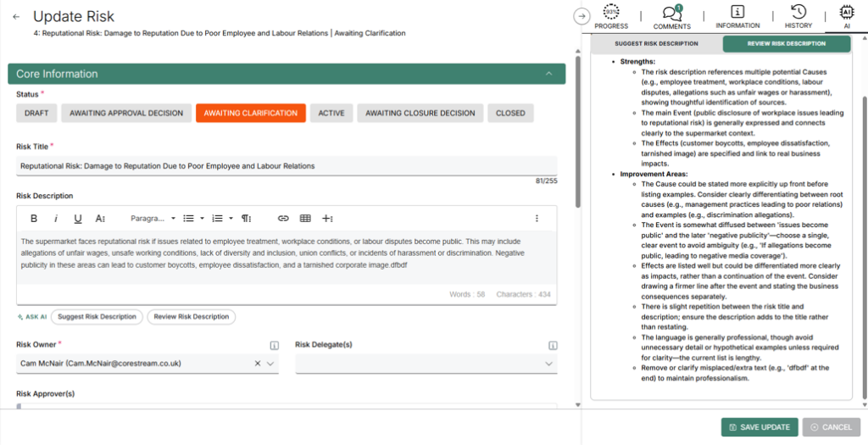This screenshot has width=868, height=445.
Task: Open more text formatting options
Action: click(x=100, y=219)
